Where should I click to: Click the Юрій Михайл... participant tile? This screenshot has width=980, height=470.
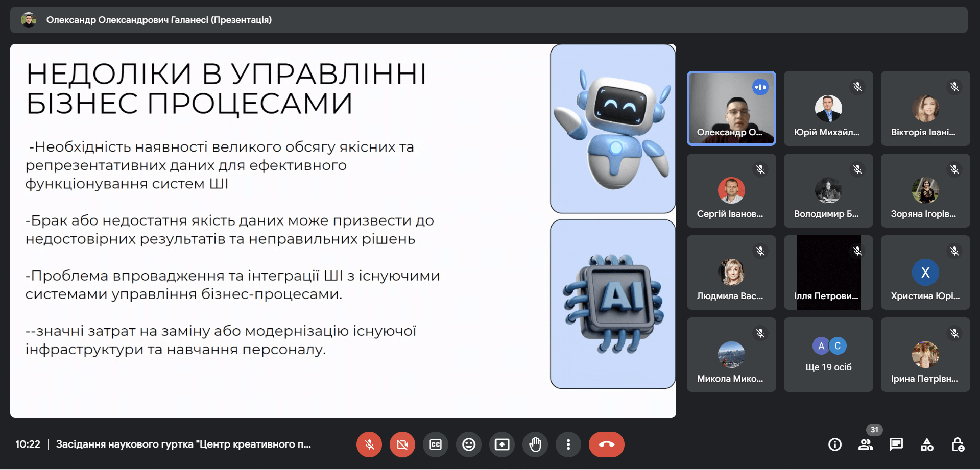point(828,109)
